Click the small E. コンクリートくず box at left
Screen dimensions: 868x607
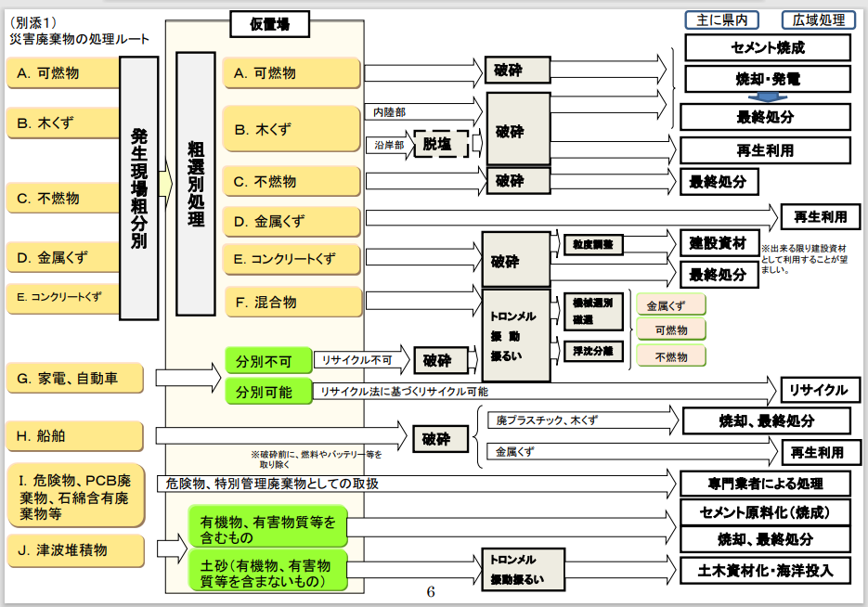coord(62,299)
